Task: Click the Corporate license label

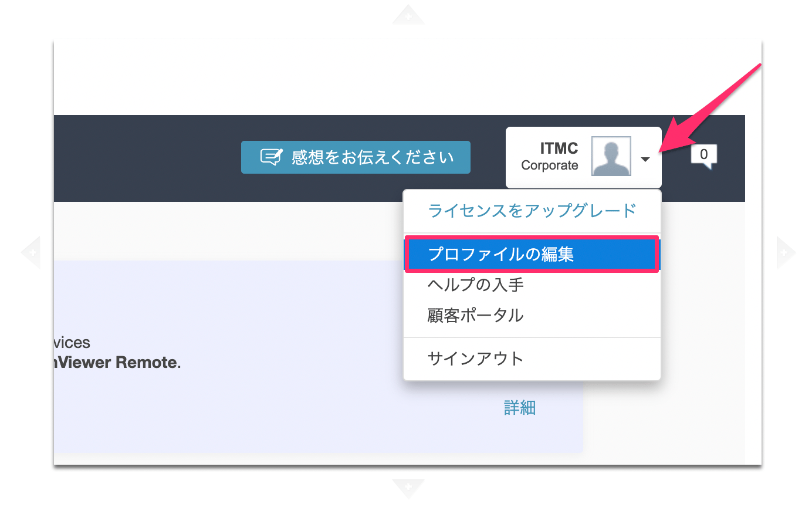Action: (x=550, y=165)
